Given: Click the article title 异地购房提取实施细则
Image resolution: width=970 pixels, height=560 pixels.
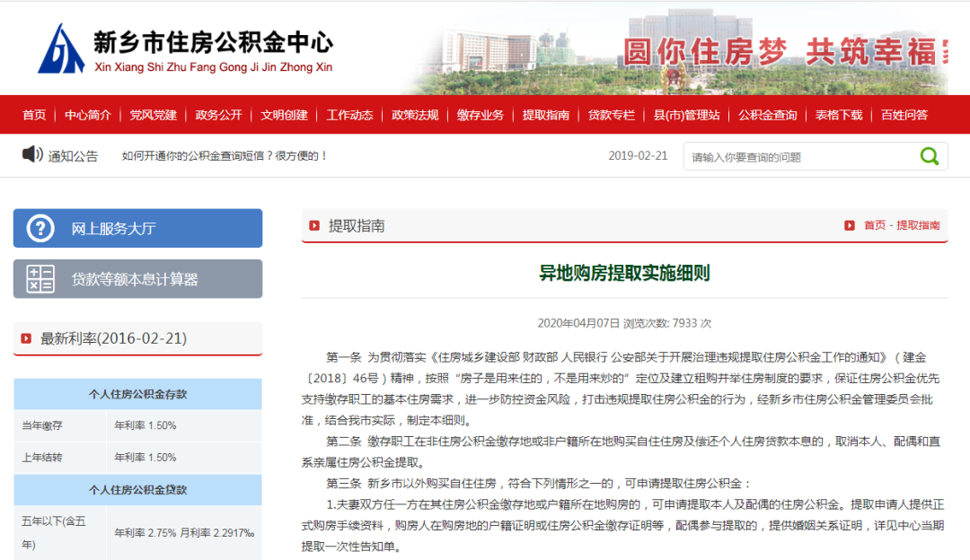Looking at the screenshot, I should [x=624, y=273].
